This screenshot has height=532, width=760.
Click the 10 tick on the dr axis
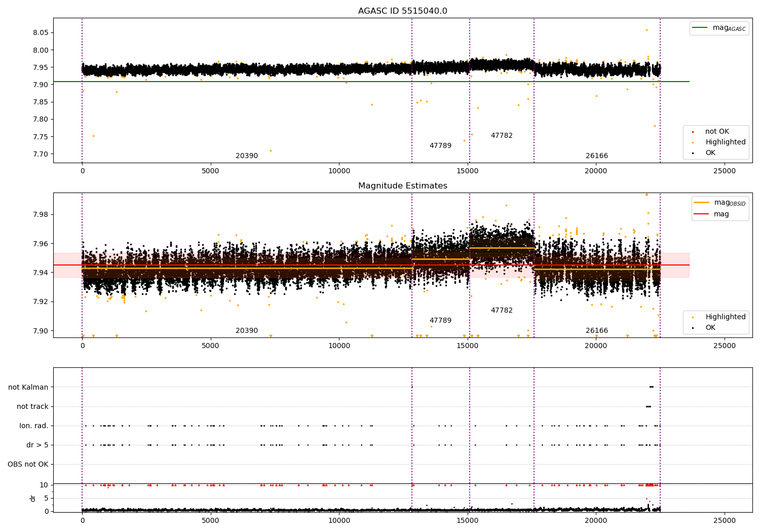pyautogui.click(x=44, y=485)
